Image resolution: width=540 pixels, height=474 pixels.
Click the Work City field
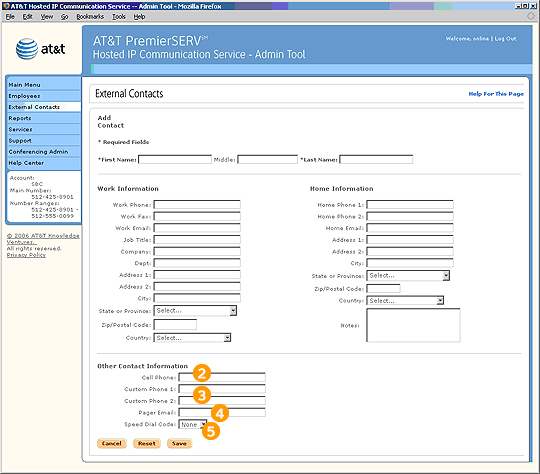pyautogui.click(x=197, y=298)
